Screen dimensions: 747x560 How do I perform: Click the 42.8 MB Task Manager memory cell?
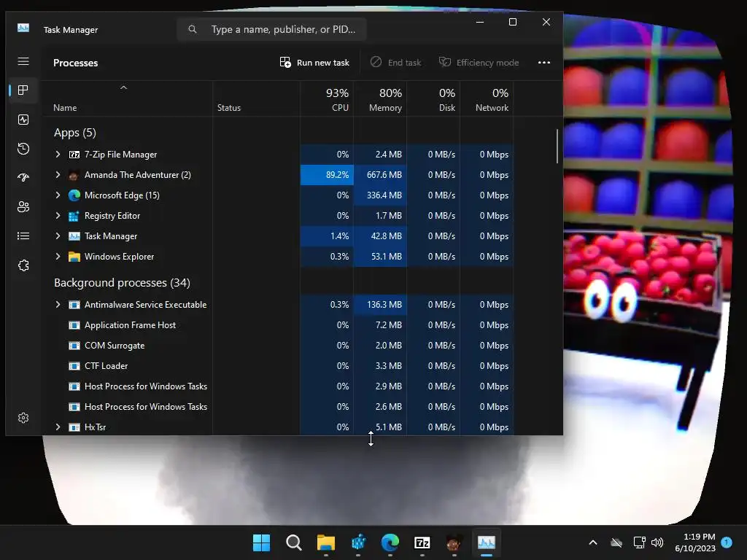tap(380, 236)
